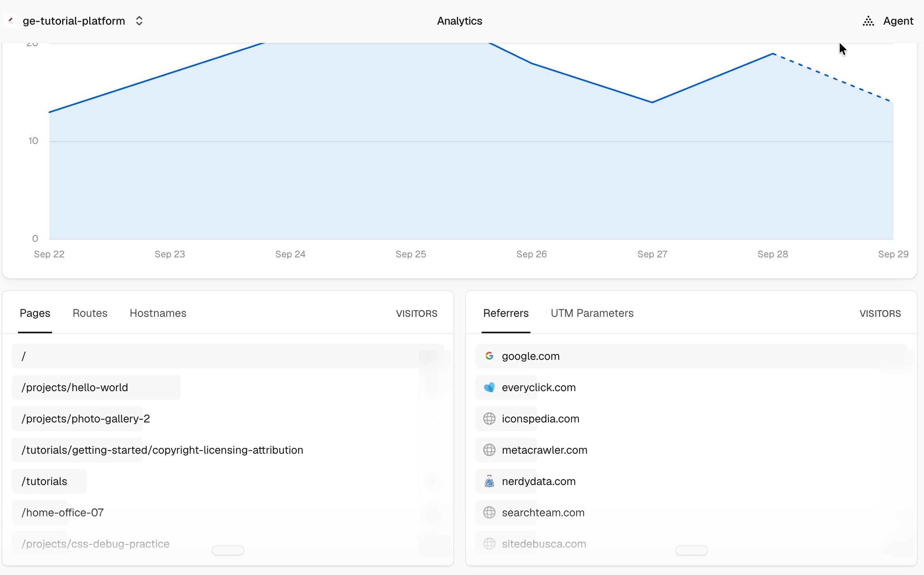This screenshot has width=924, height=575.
Task: Select the UTM Parameters tab
Action: [x=592, y=313]
